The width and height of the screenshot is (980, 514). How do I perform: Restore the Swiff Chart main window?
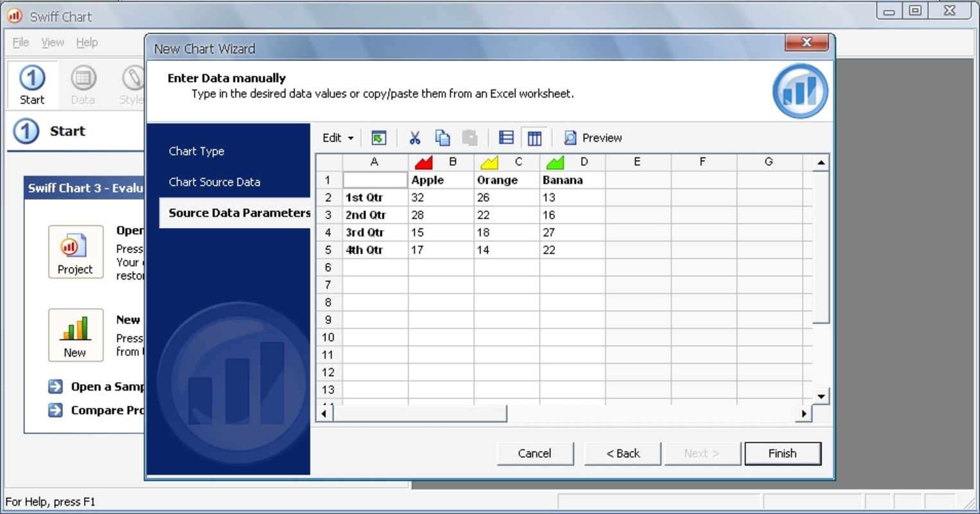coord(916,11)
